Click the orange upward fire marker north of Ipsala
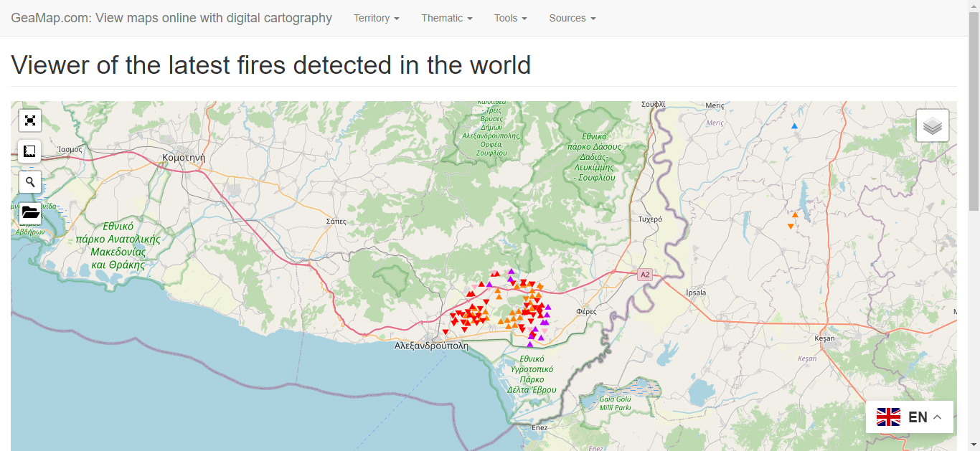Viewport: 980px width, 451px height. click(x=795, y=215)
